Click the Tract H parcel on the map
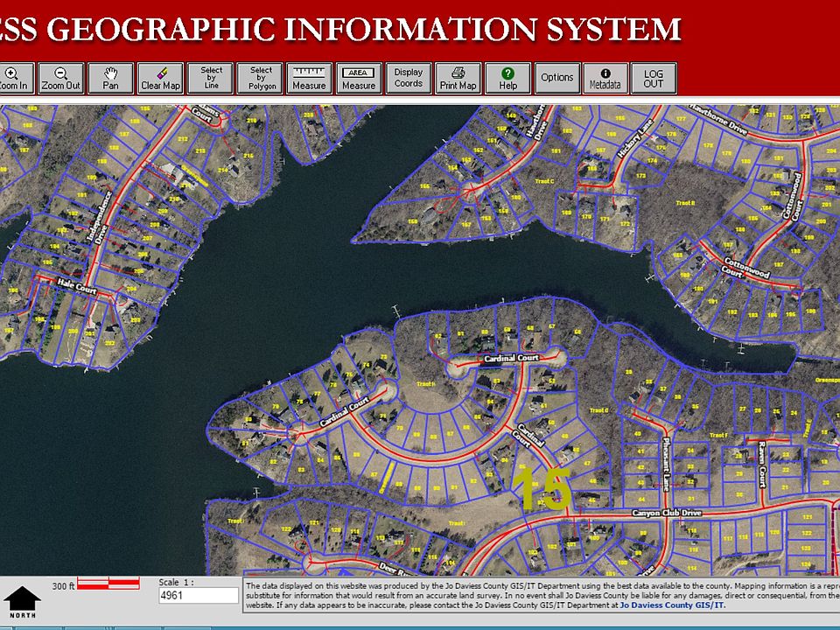This screenshot has width=840, height=630. [x=425, y=383]
